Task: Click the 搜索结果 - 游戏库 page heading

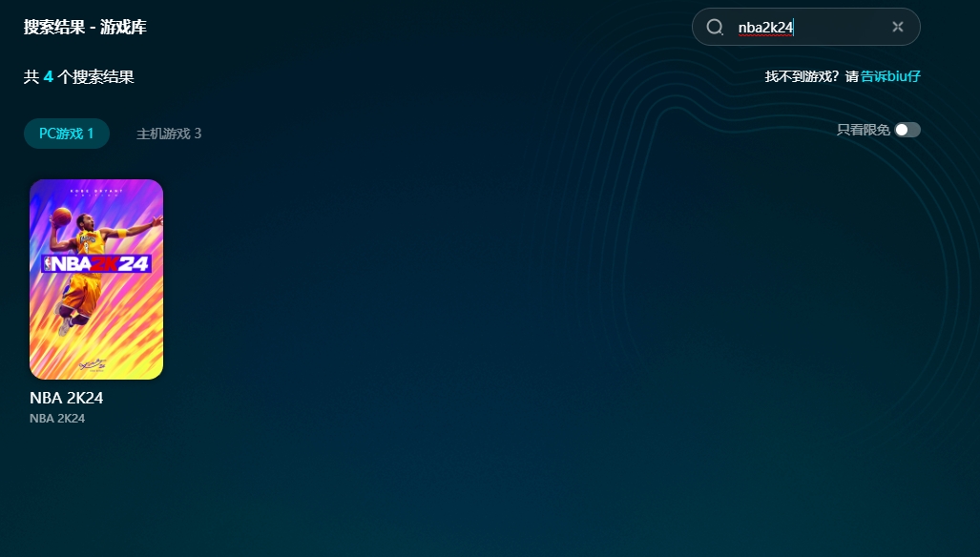Action: [85, 27]
